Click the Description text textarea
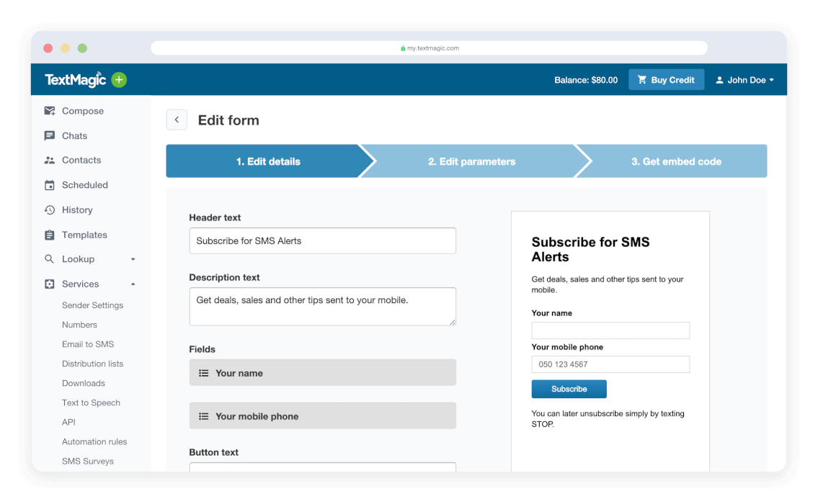818x504 pixels. click(322, 307)
